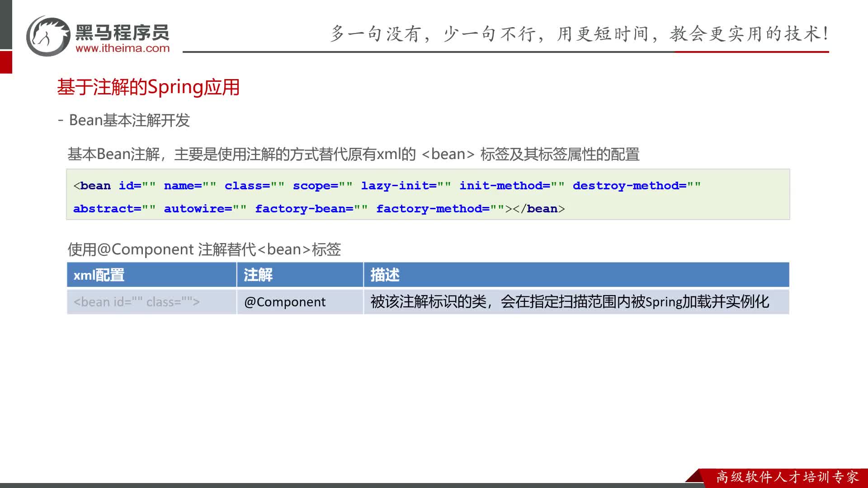Click the class="" attribute in the code box

(255, 186)
